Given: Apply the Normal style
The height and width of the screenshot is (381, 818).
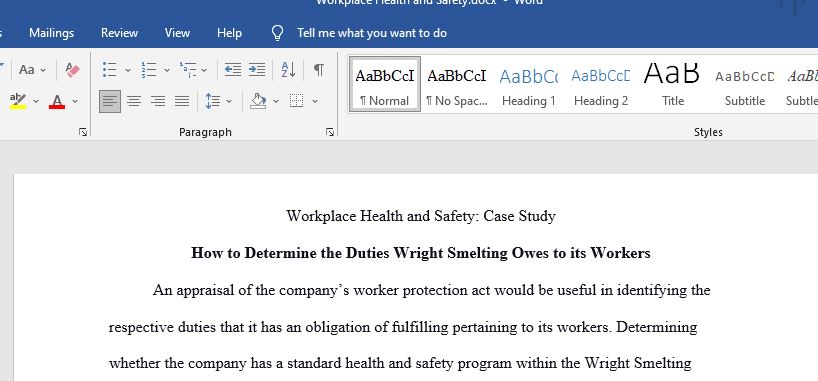Looking at the screenshot, I should coord(385,85).
